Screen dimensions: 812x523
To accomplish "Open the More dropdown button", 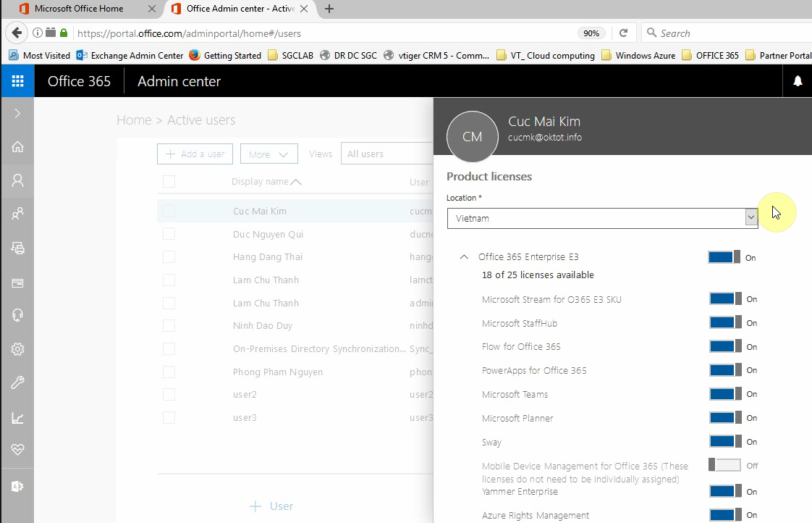I will click(x=268, y=154).
